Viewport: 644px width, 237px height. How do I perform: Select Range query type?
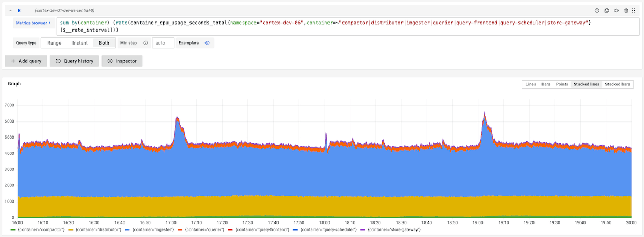[x=54, y=42]
